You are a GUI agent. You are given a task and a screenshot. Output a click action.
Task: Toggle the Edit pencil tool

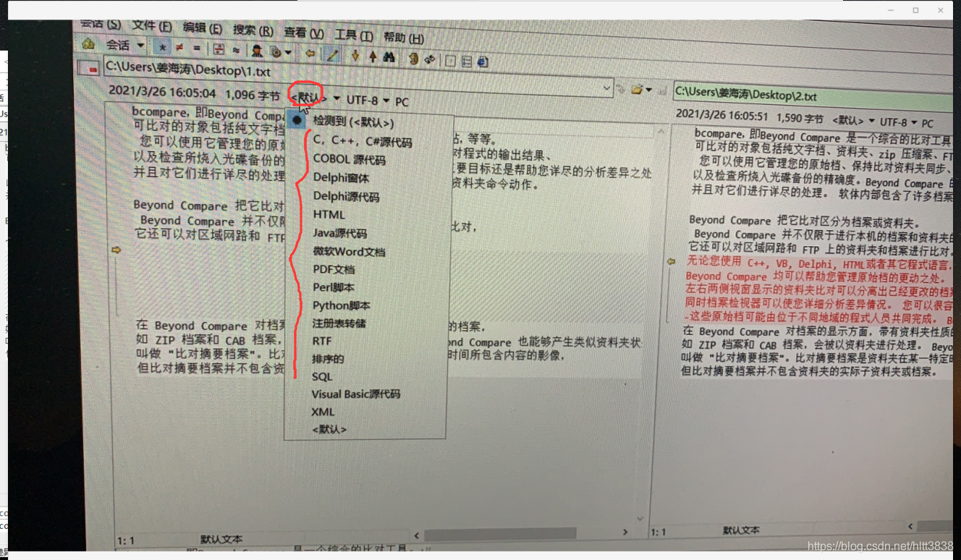331,54
